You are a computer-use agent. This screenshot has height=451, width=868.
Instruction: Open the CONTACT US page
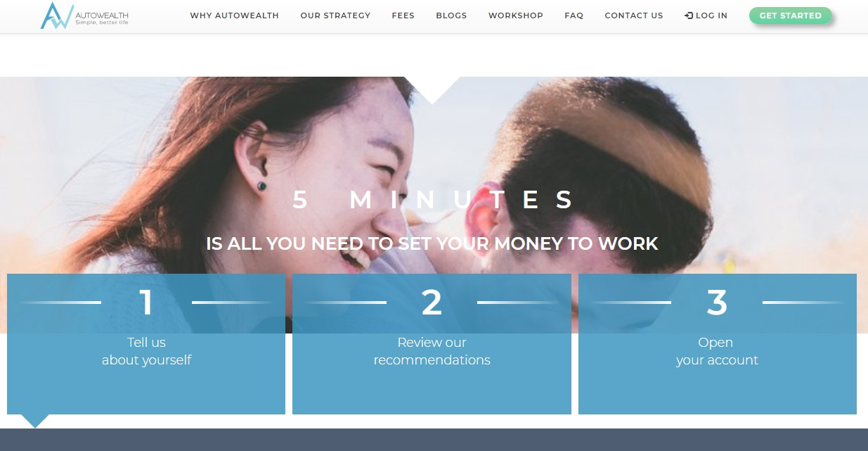pos(634,15)
